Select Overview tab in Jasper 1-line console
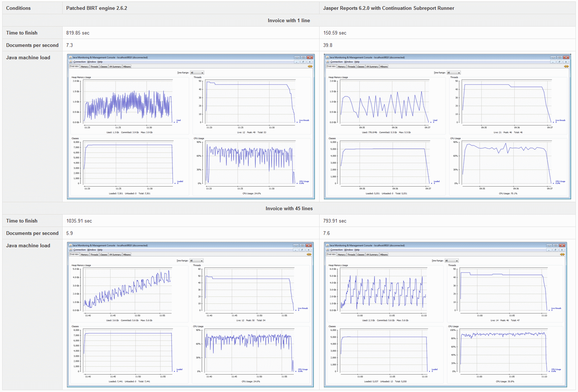Viewport: 578px width, 392px height. coord(331,67)
